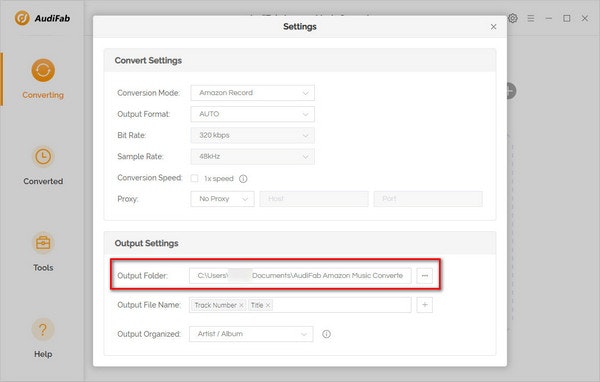
Task: Remove the Track Number tag
Action: click(x=241, y=305)
